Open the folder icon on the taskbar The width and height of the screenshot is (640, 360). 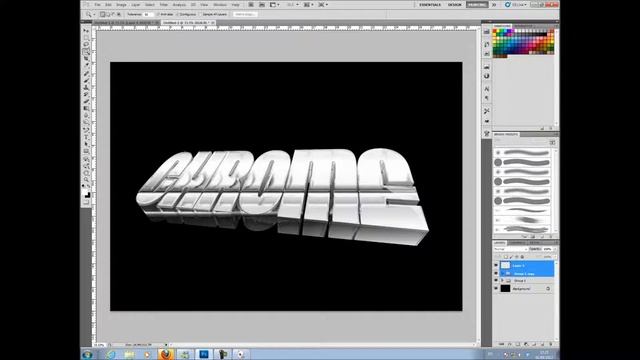129,354
